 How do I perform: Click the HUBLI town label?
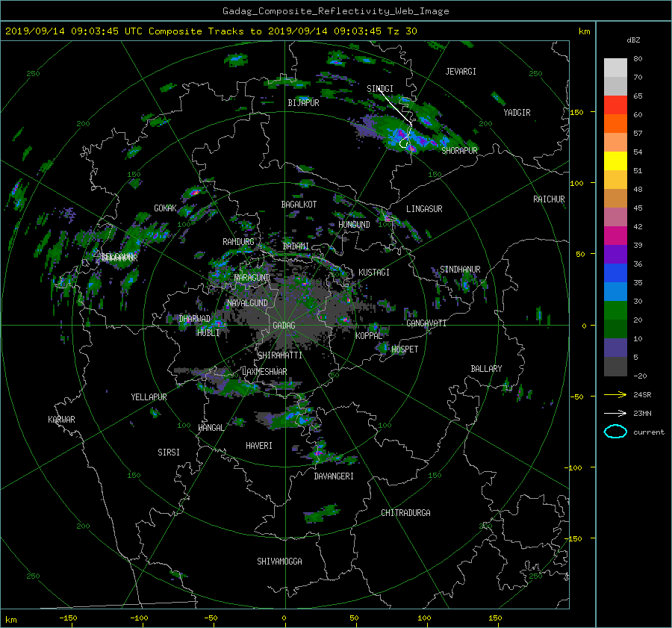[208, 332]
